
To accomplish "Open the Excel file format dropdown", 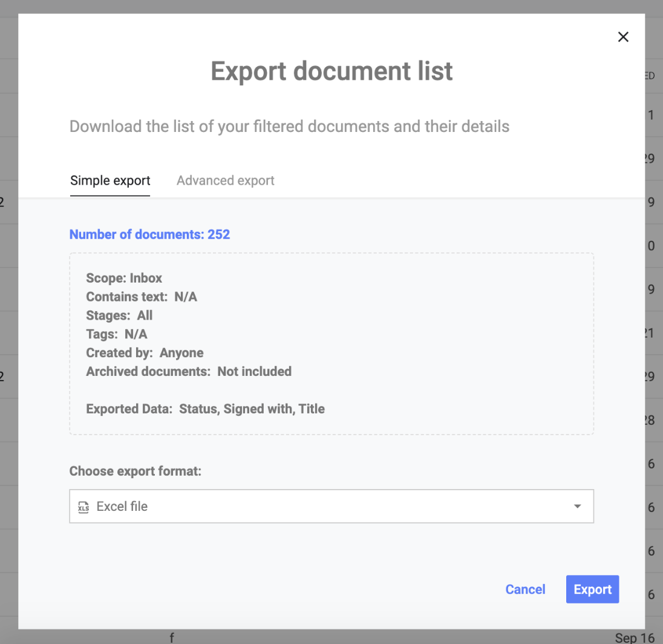I will point(331,506).
